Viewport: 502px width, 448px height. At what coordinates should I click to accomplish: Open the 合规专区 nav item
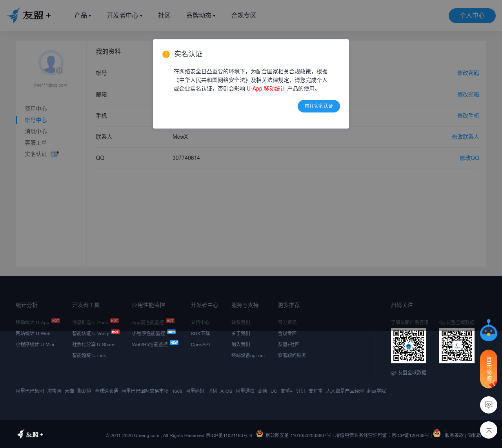click(x=244, y=15)
